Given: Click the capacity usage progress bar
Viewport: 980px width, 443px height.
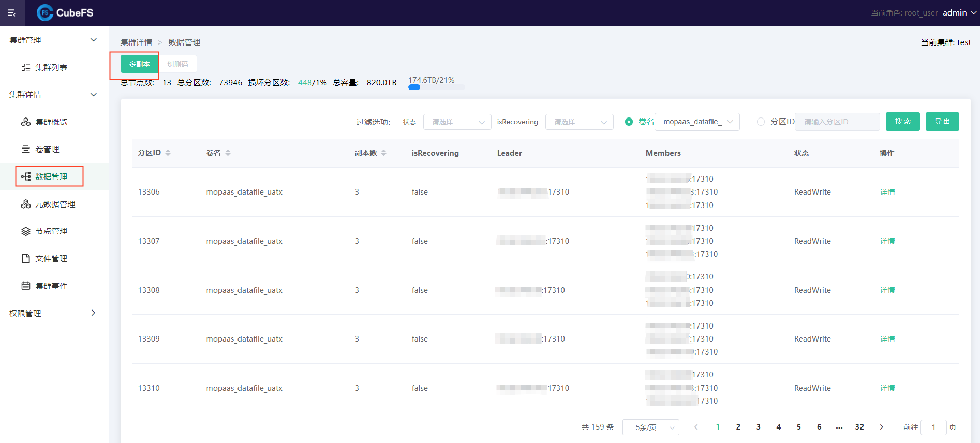Looking at the screenshot, I should point(436,87).
